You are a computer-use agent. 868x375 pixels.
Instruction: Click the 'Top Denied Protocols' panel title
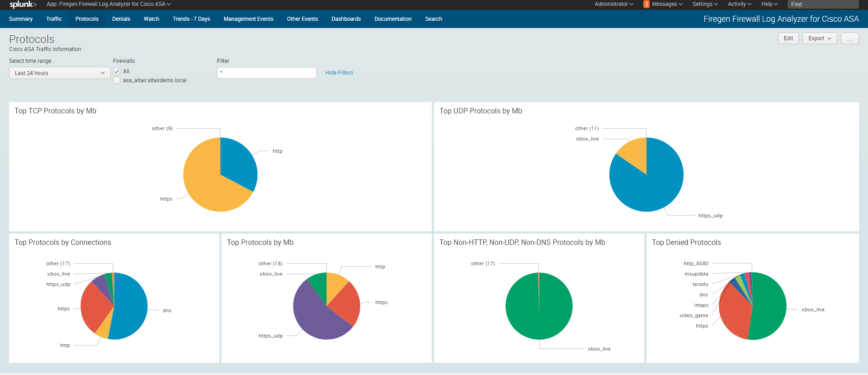pos(686,243)
